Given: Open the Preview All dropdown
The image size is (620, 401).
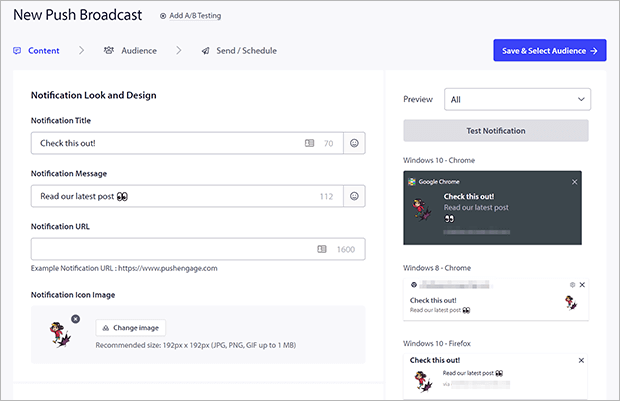Looking at the screenshot, I should [x=517, y=99].
